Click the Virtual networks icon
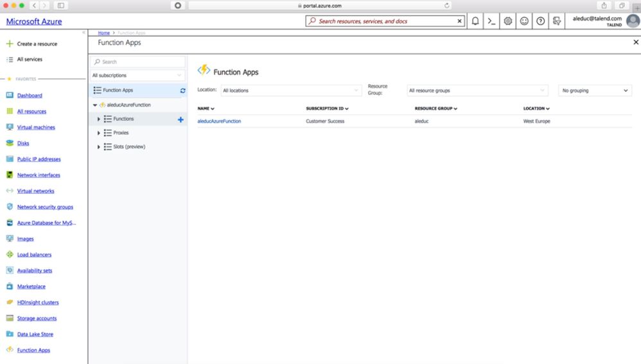 (10, 191)
